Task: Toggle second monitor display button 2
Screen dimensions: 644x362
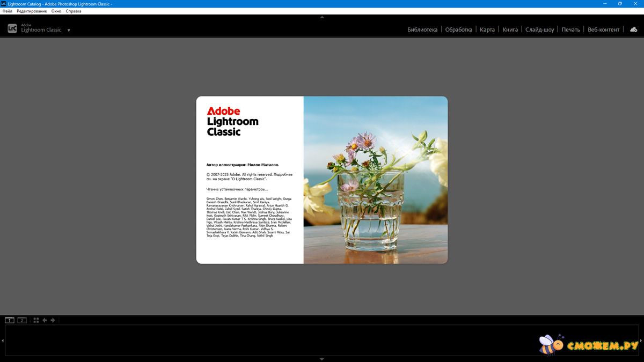Action: coord(22,320)
